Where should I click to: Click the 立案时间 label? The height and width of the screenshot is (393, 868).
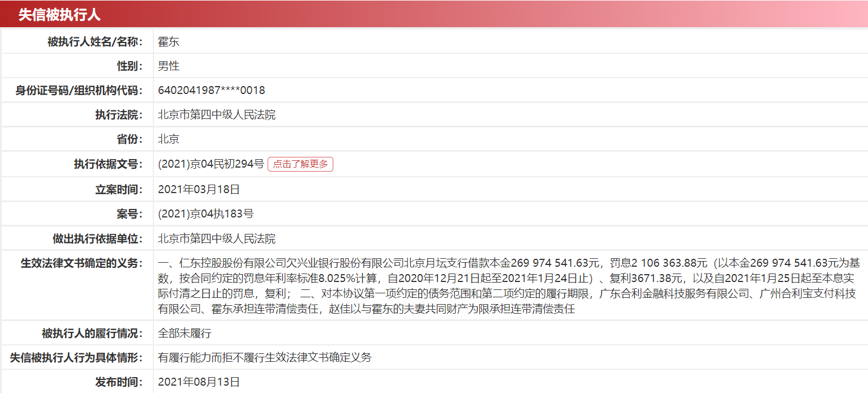(x=119, y=189)
